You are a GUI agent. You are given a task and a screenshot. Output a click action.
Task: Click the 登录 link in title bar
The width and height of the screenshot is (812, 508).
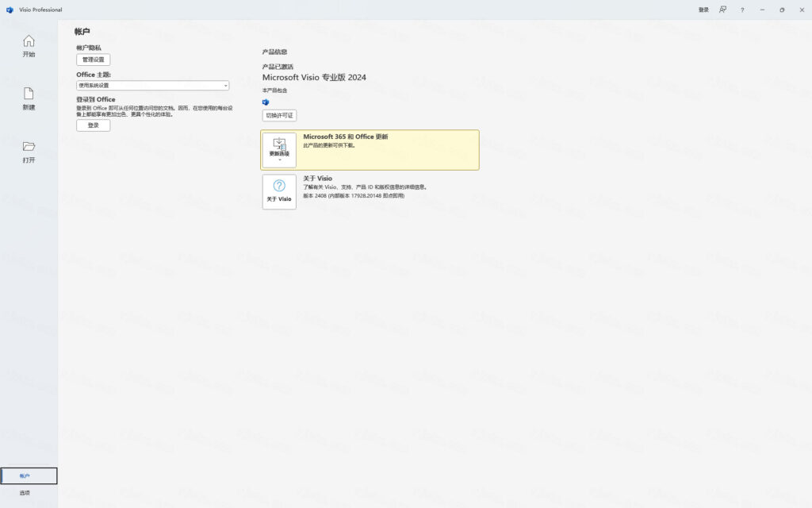703,10
